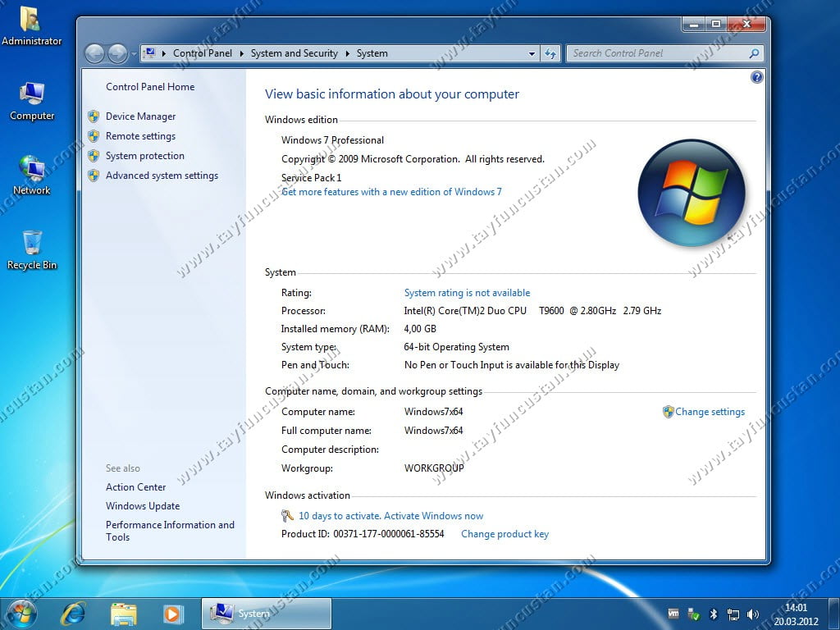Open Windows Explorer folder on taskbar
The height and width of the screenshot is (630, 840).
tap(124, 613)
